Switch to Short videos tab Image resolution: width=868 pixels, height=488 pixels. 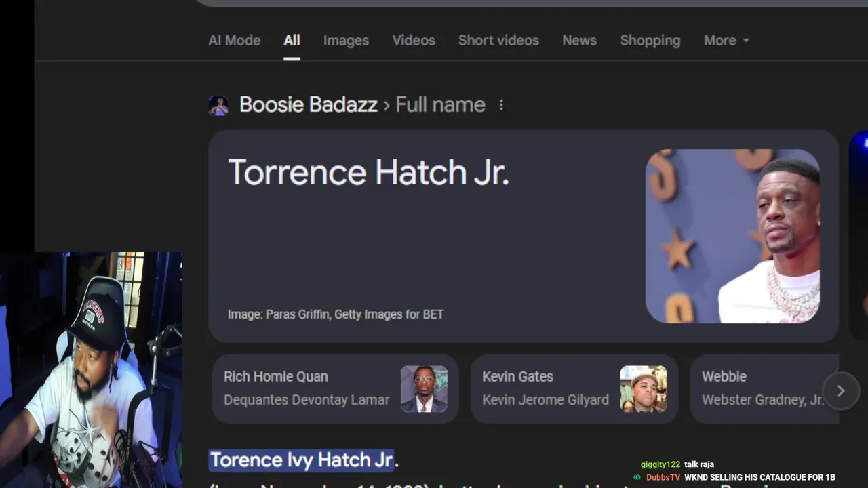tap(498, 40)
